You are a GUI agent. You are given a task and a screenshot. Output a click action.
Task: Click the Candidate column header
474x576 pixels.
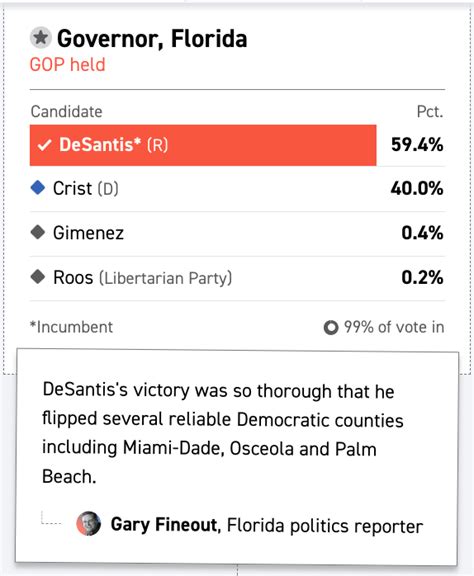67,112
